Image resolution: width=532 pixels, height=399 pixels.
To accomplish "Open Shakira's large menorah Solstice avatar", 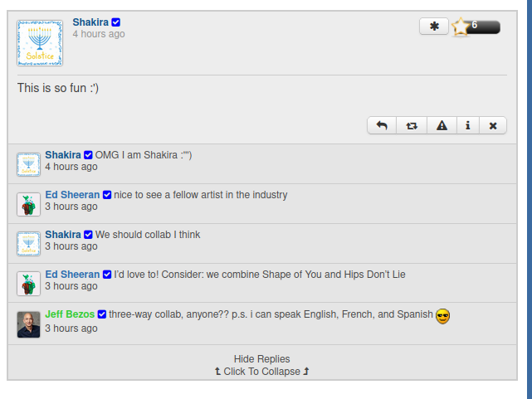I will pyautogui.click(x=40, y=43).
